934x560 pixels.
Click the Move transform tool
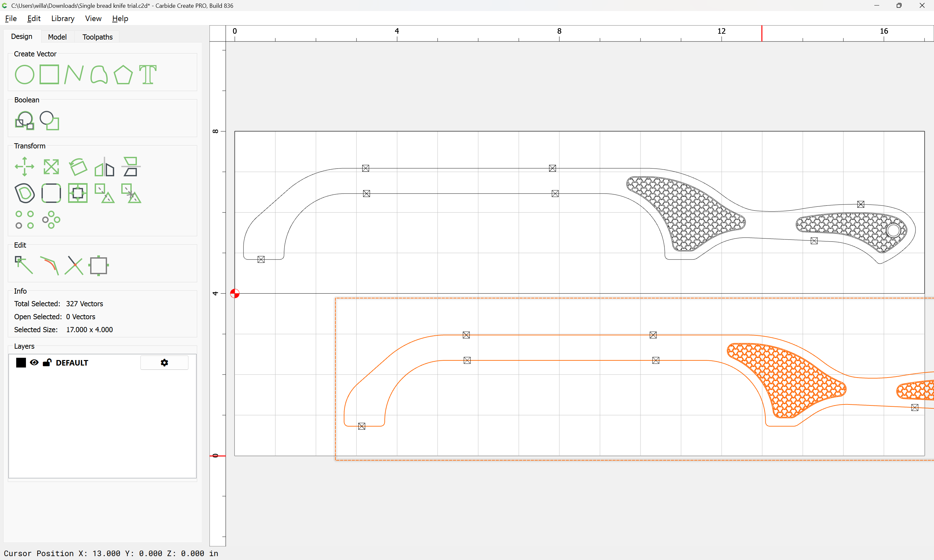click(x=25, y=167)
